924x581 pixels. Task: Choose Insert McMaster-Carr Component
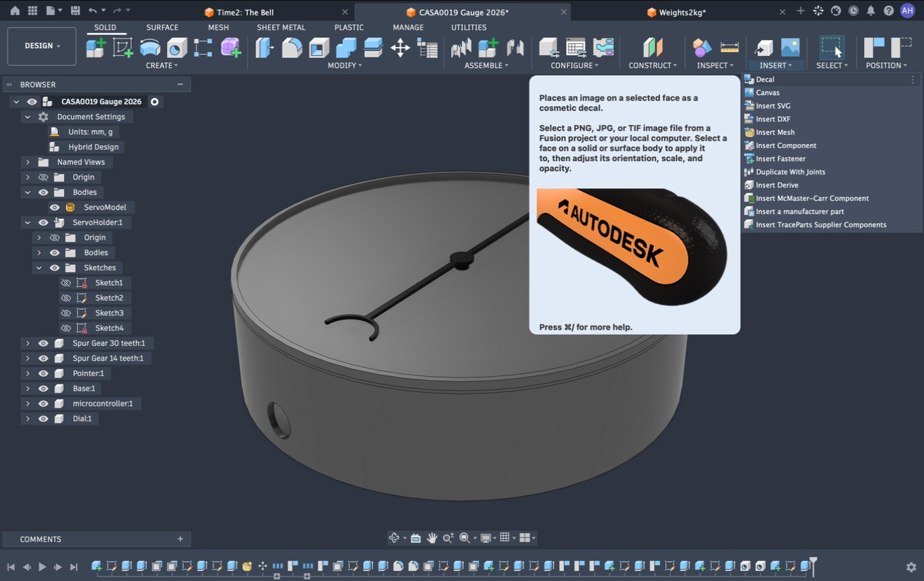(812, 198)
